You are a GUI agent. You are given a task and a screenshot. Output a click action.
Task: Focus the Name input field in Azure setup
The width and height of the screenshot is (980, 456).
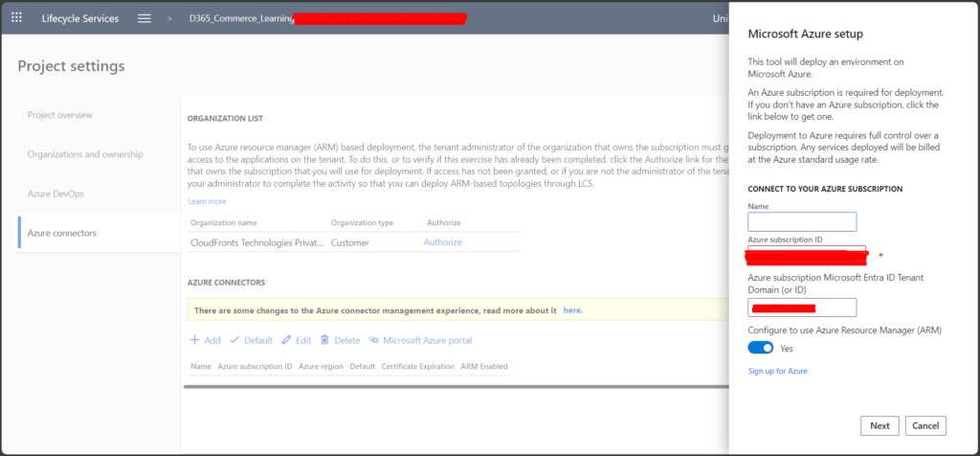point(802,222)
